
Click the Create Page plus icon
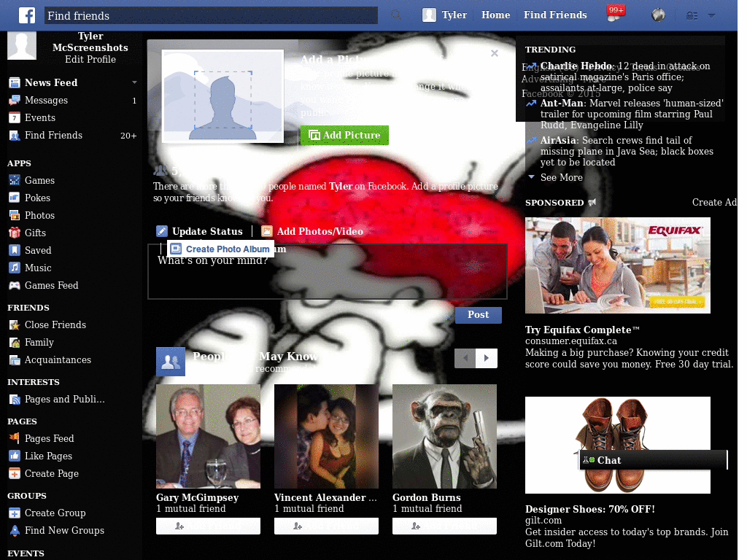click(15, 473)
